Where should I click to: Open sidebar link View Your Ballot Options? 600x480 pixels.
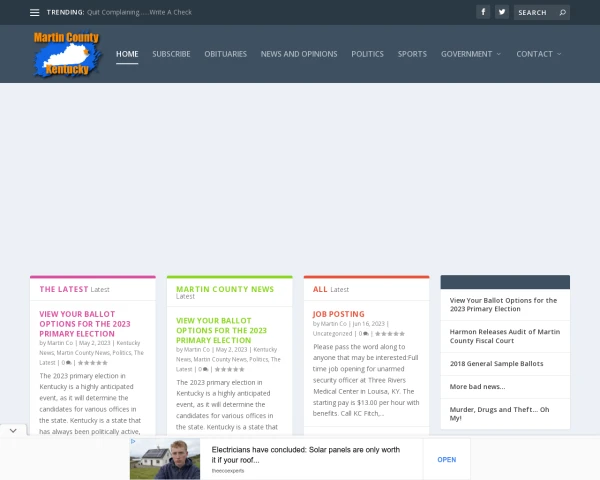click(x=503, y=305)
